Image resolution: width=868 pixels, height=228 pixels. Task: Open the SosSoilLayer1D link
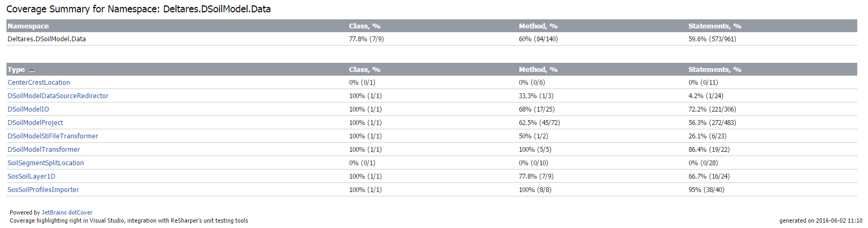pos(31,176)
